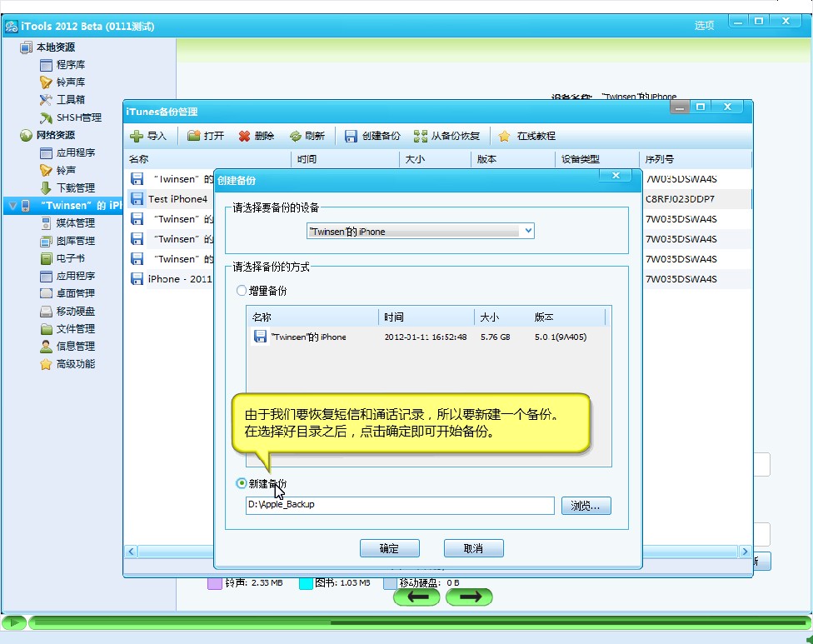Open 高级功能 advanced features
This screenshot has width=813, height=644.
click(67, 364)
